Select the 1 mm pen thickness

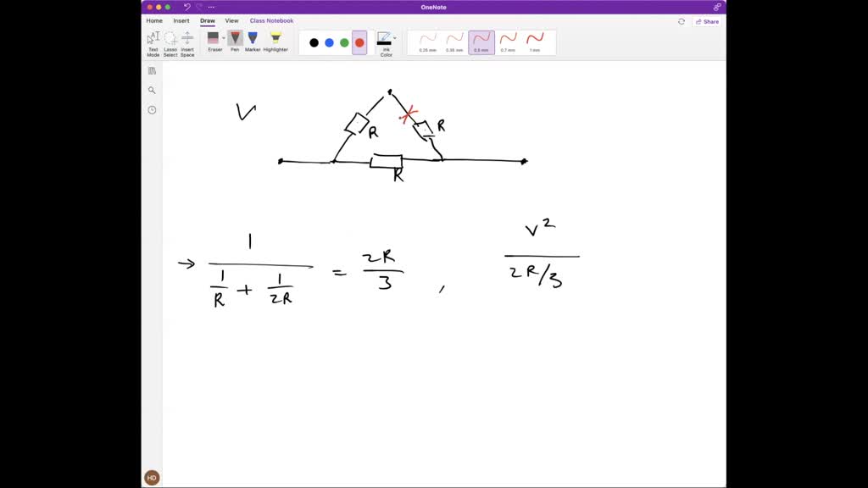tap(537, 41)
